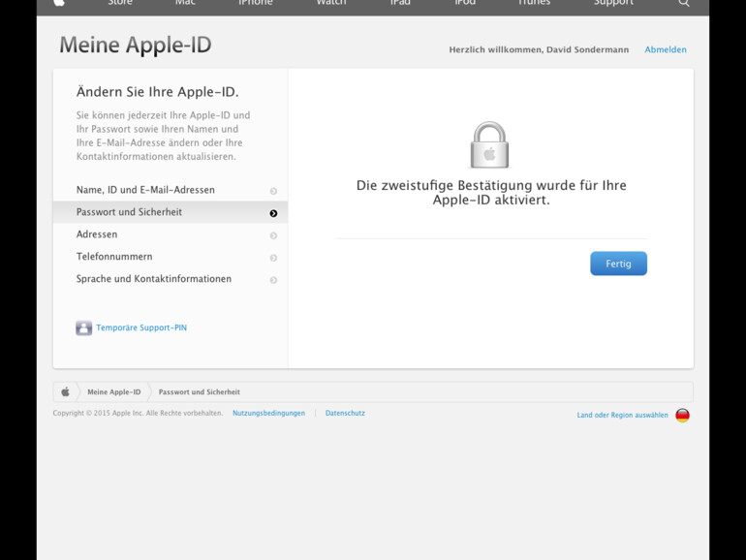The height and width of the screenshot is (560, 746).
Task: Click Land oder Region auswählen link
Action: click(x=622, y=415)
